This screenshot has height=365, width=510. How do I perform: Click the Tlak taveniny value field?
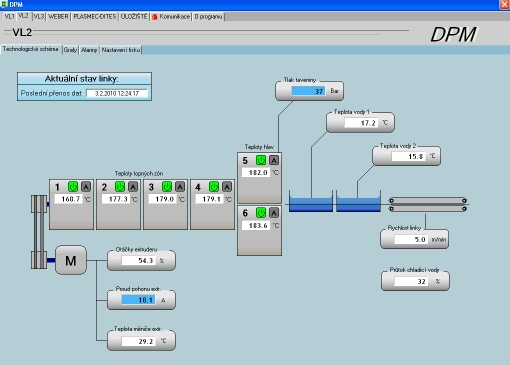[308, 91]
